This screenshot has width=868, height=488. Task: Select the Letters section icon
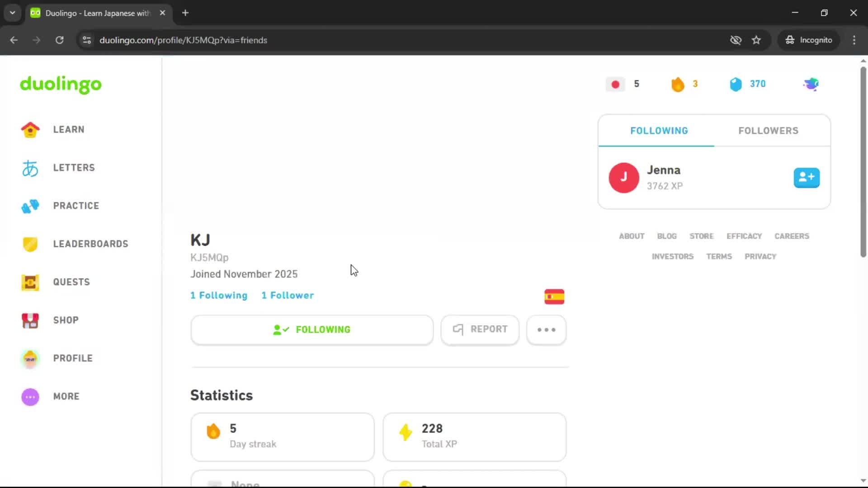coord(30,168)
